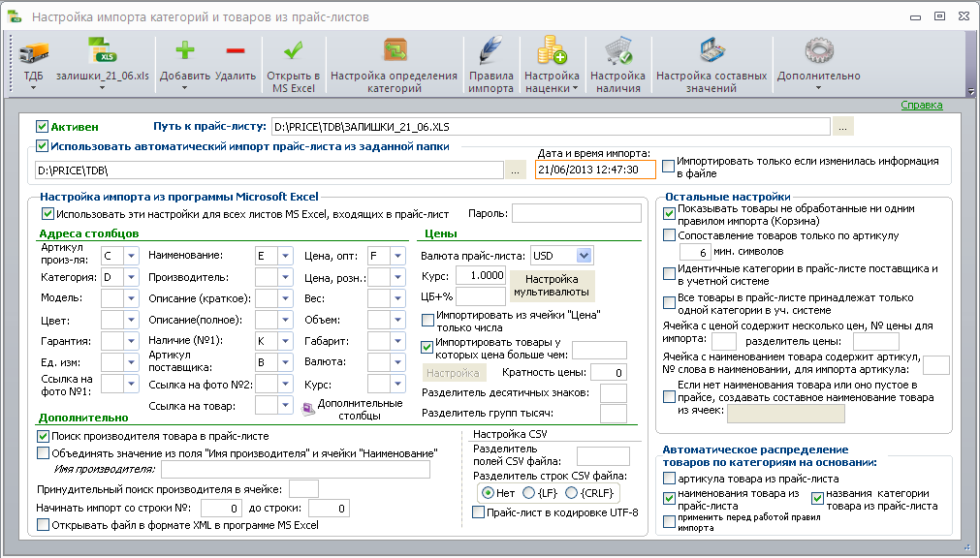The image size is (980, 558).
Task: Enable Прайс-лист в кодировке UTF-8
Action: (x=478, y=512)
